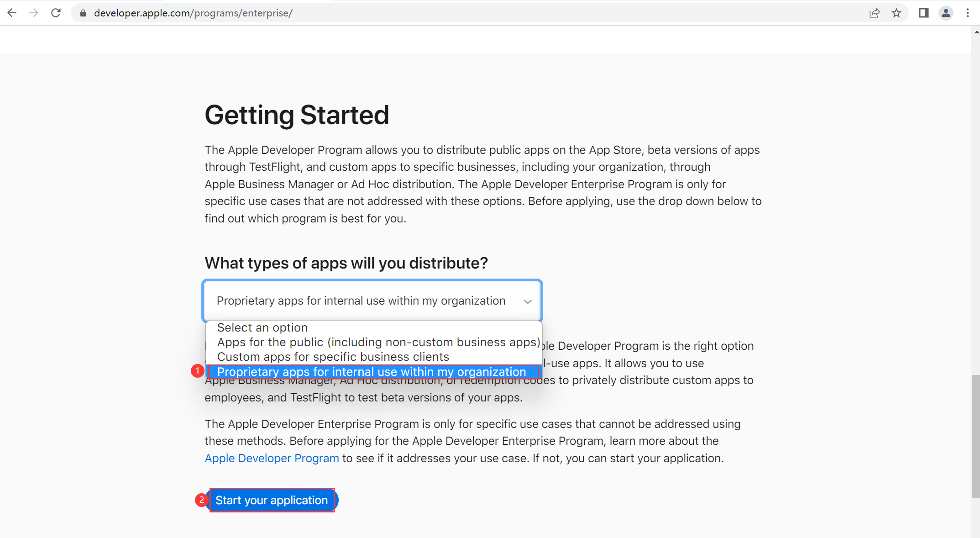Navigate back to the previous page
The height and width of the screenshot is (538, 980).
click(x=12, y=13)
